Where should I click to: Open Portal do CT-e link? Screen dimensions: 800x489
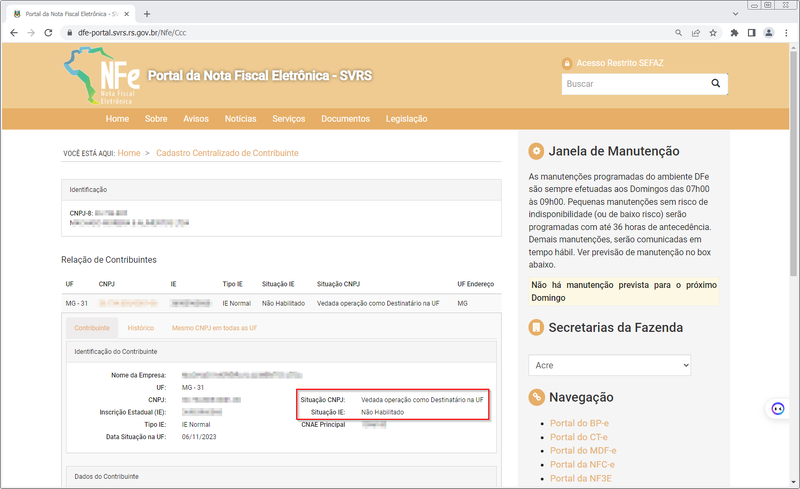coord(579,437)
